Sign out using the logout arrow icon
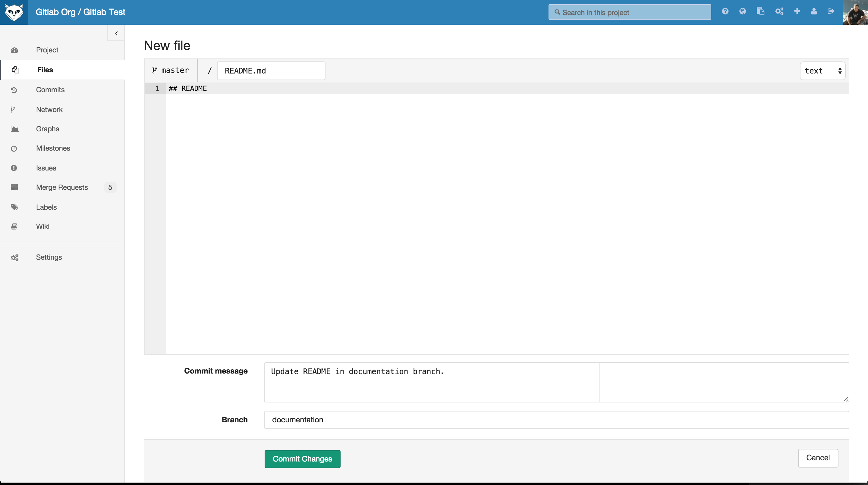868x485 pixels. [831, 11]
